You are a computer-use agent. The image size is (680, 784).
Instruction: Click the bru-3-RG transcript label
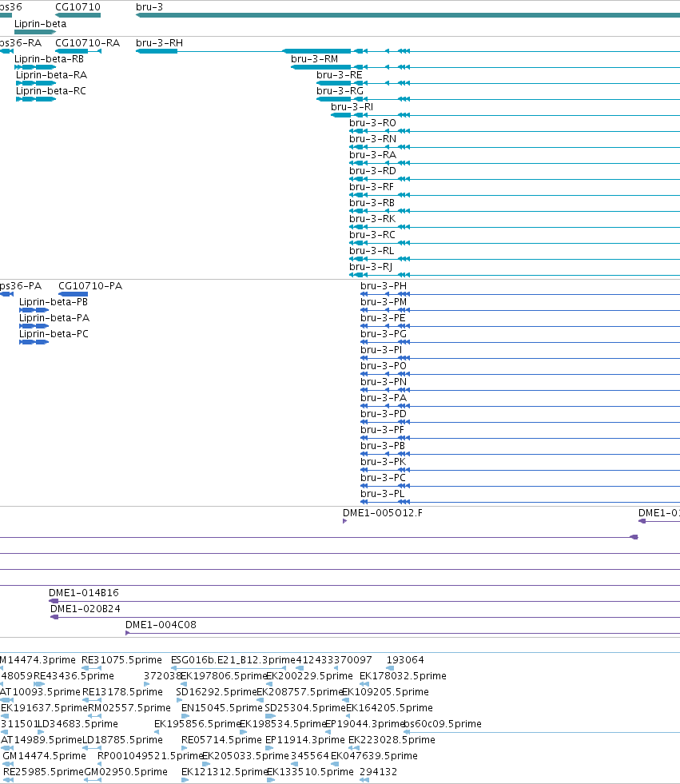[340, 91]
